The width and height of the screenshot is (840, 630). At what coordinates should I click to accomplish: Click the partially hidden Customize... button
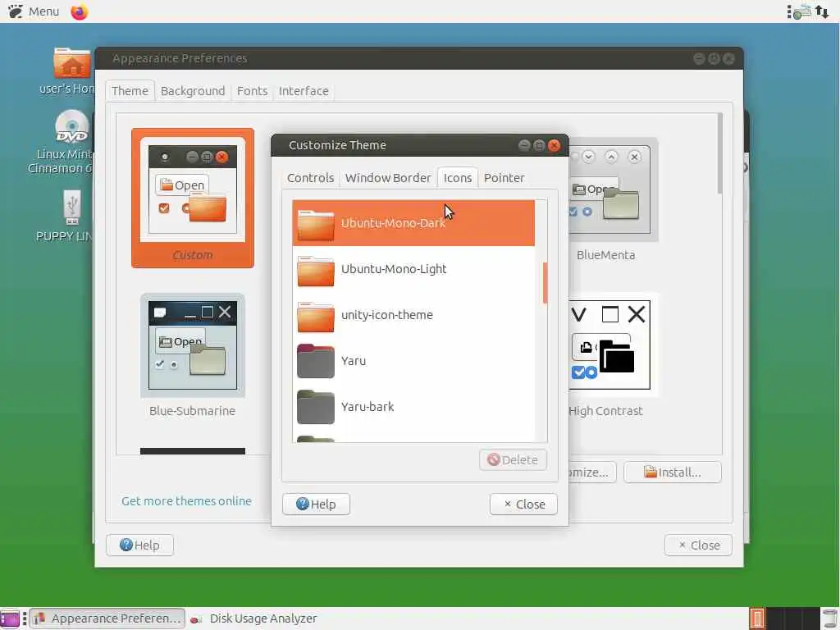(592, 472)
